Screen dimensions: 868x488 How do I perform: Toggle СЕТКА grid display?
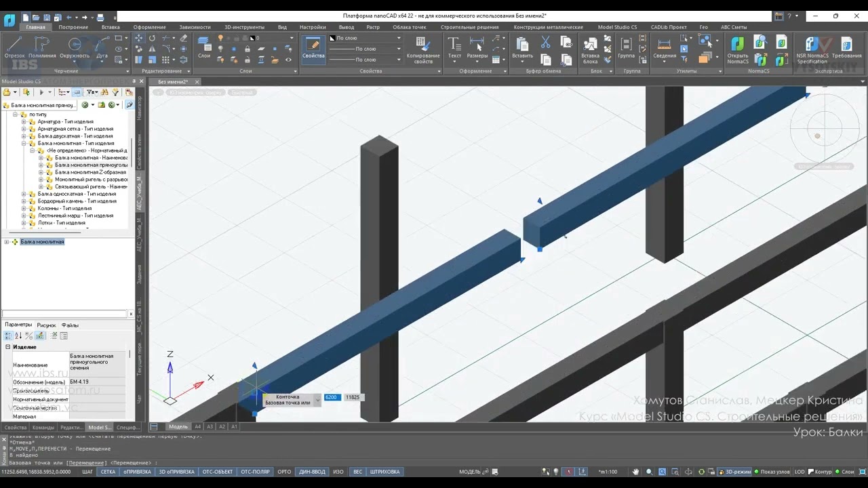click(x=108, y=472)
